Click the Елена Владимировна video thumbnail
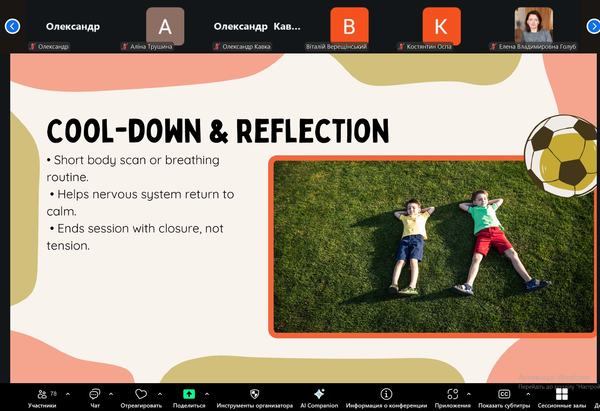 click(533, 26)
